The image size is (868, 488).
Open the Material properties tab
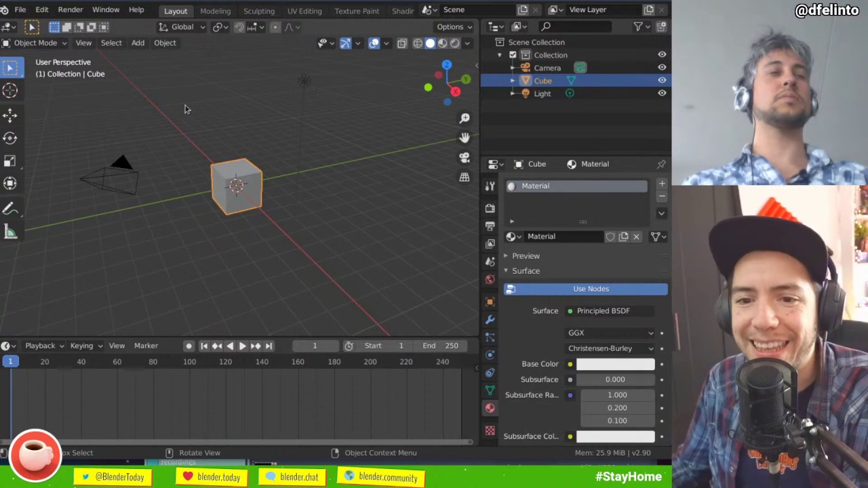(490, 408)
